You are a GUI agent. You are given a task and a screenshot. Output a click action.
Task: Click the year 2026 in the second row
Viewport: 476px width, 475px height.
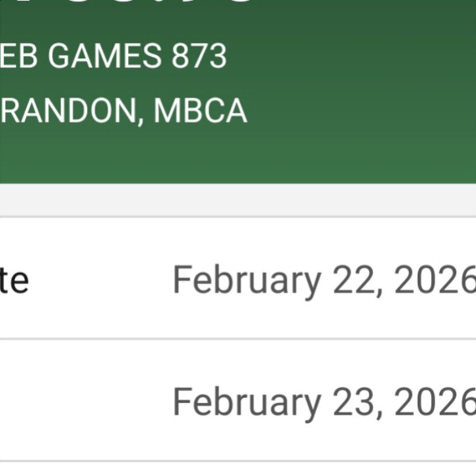435,402
